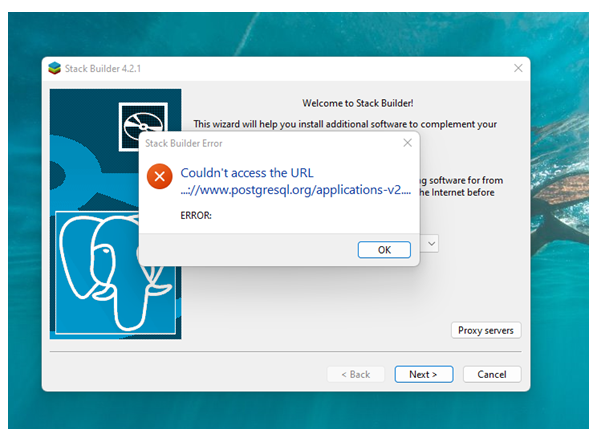Click the Welcome to Stack Builder! heading
The image size is (602, 429).
click(358, 102)
